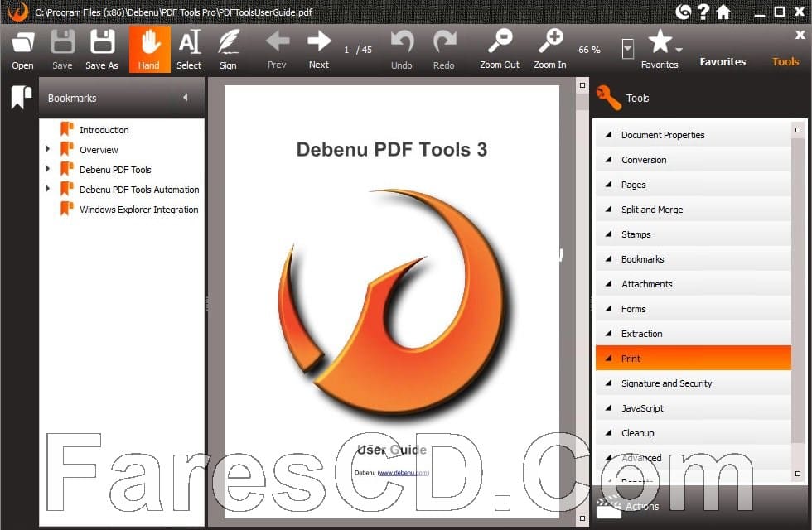Screen dimensions: 812x530
Task: Zoom Out of the document
Action: click(500, 41)
